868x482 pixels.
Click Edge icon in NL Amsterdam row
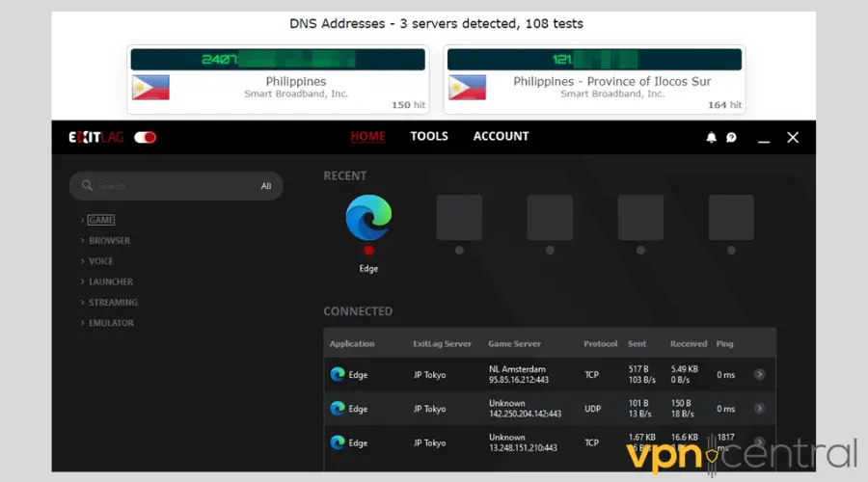[338, 375]
